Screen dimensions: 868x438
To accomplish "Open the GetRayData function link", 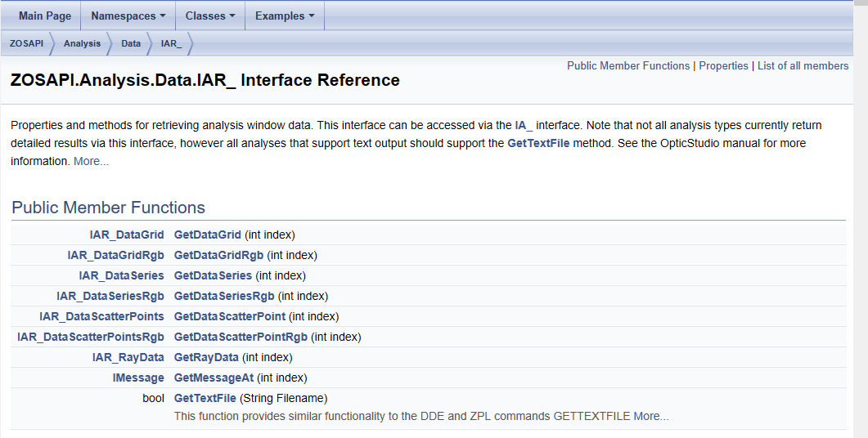I will click(x=206, y=357).
